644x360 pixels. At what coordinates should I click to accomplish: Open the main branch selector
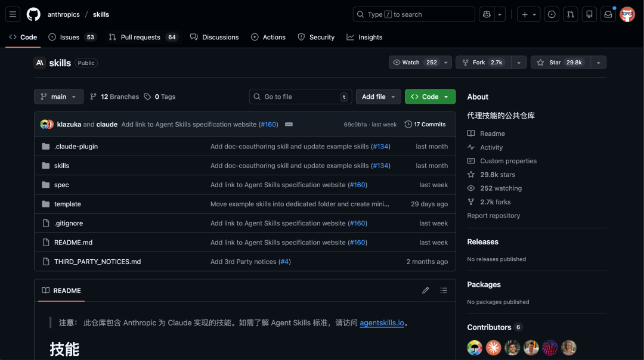click(x=58, y=97)
